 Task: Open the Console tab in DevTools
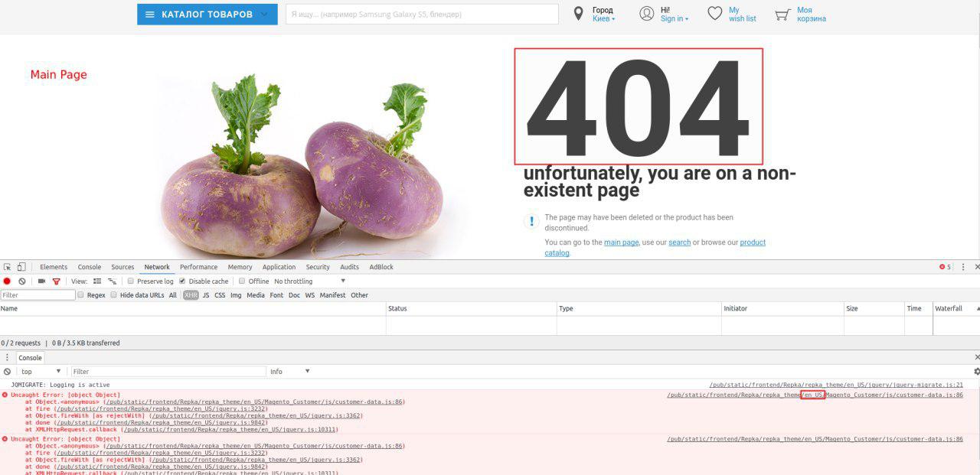[x=90, y=267]
